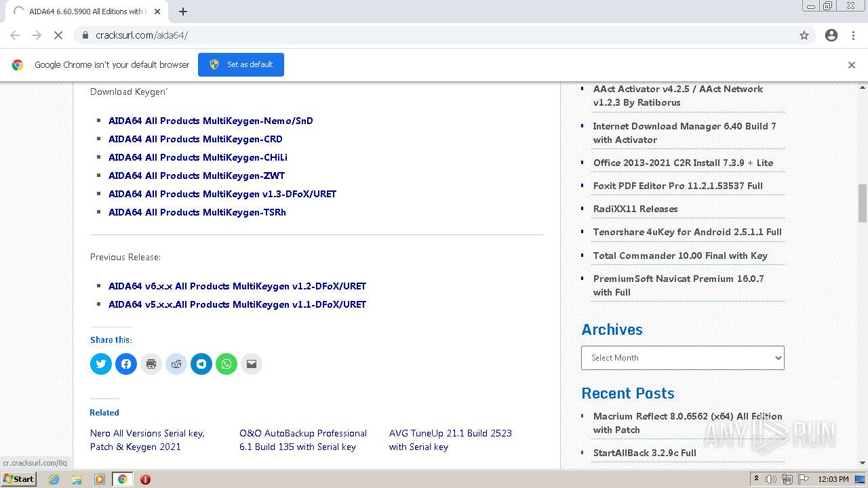The width and height of the screenshot is (868, 488).
Task: Open Chrome's three-dot menu
Action: 853,35
